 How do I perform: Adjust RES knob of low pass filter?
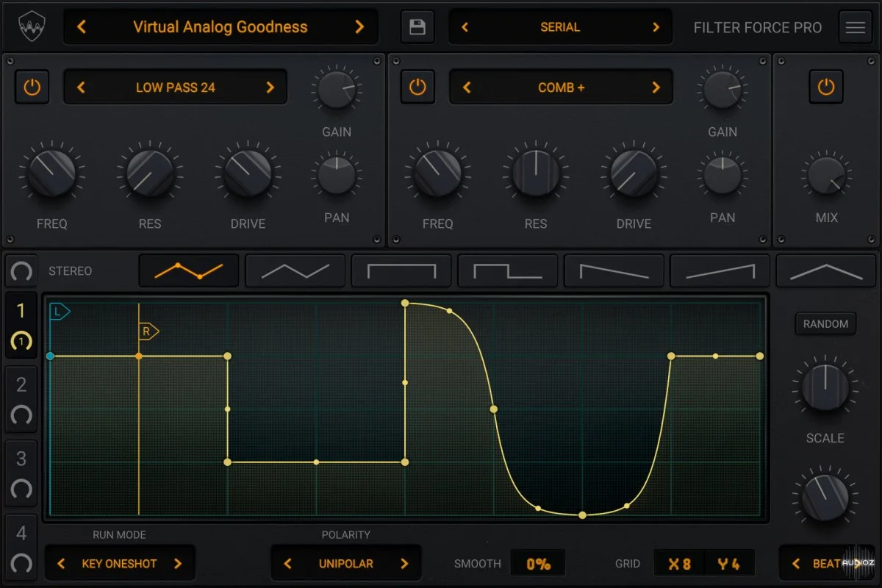[150, 173]
